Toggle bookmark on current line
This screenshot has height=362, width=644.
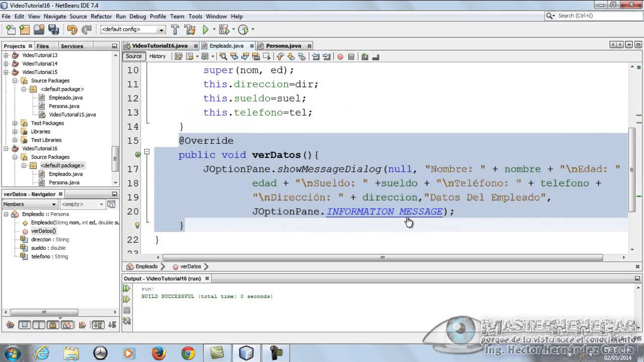[x=301, y=56]
